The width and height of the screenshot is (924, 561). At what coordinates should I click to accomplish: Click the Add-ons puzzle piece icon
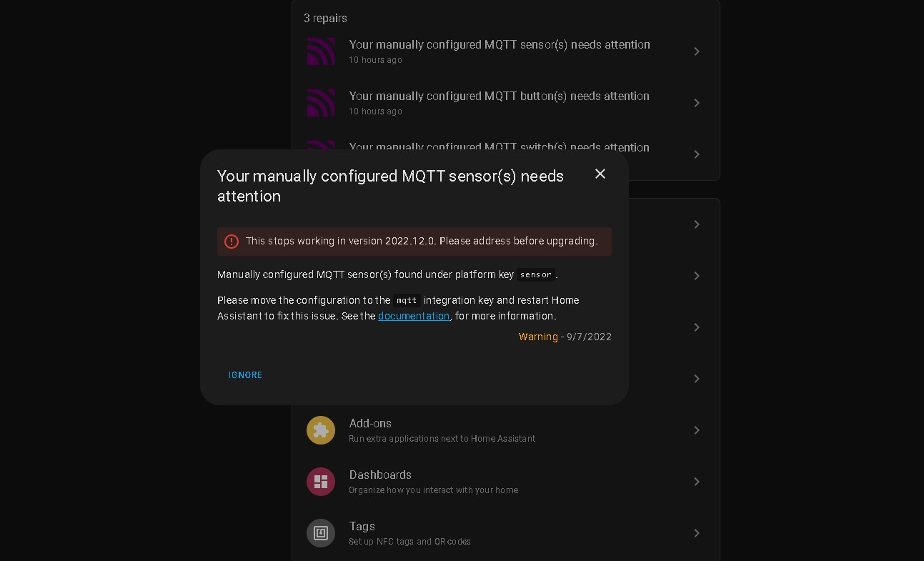(x=321, y=430)
